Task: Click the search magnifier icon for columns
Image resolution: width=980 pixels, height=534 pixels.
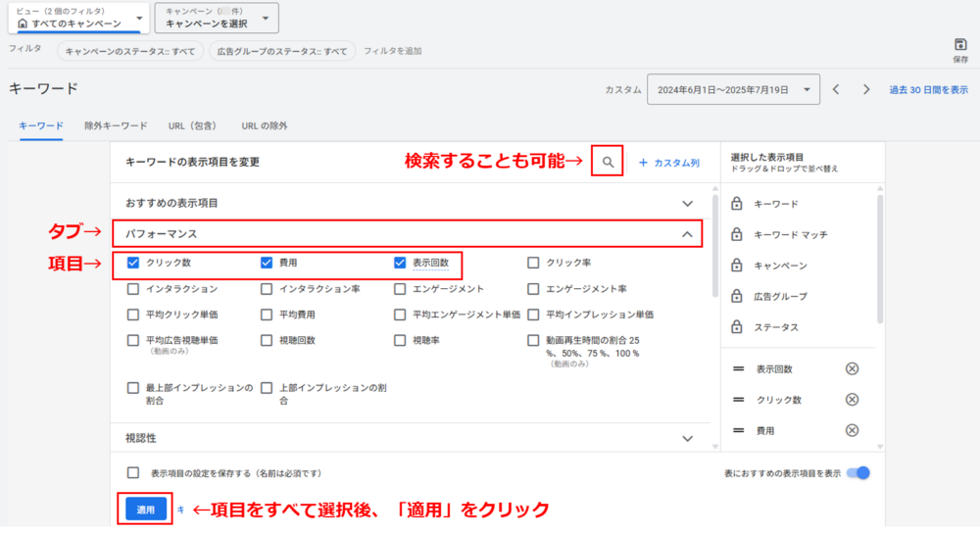Action: tap(608, 162)
